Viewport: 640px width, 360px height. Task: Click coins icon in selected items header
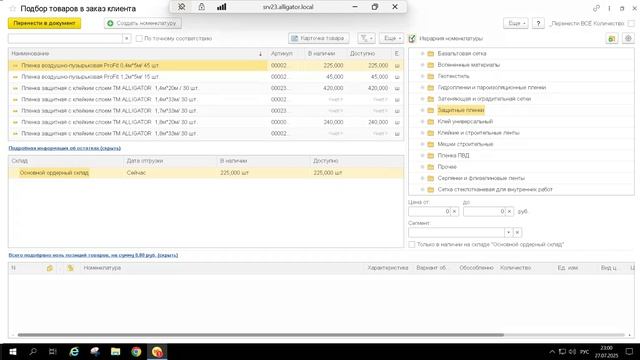(70, 268)
